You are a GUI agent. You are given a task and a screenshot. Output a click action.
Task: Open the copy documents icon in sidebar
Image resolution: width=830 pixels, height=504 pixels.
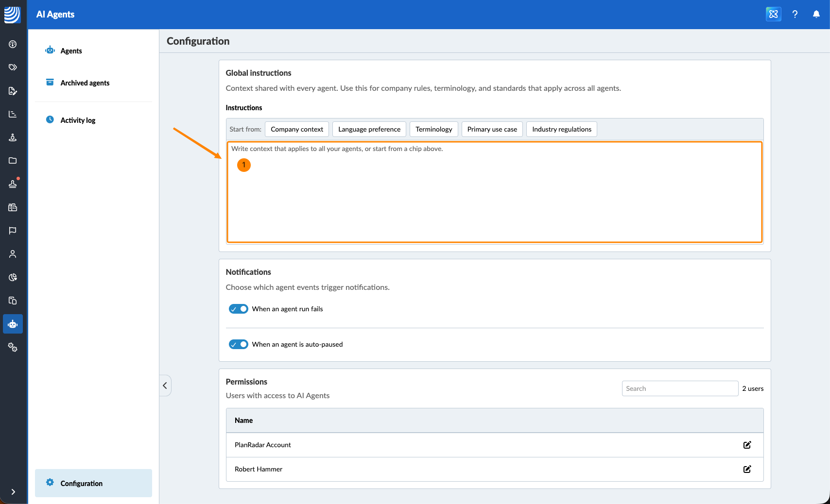coord(13,301)
